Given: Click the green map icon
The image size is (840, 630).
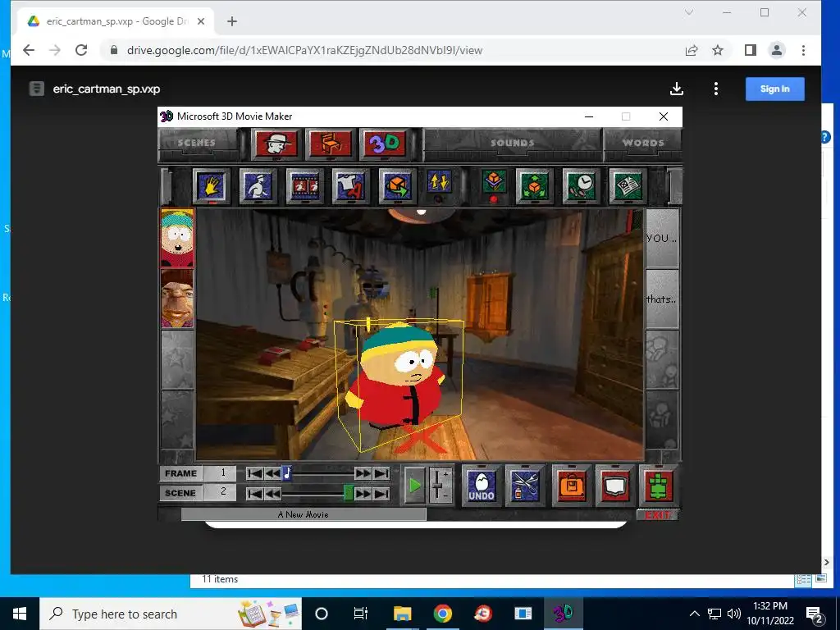Looking at the screenshot, I should pyautogui.click(x=659, y=486).
